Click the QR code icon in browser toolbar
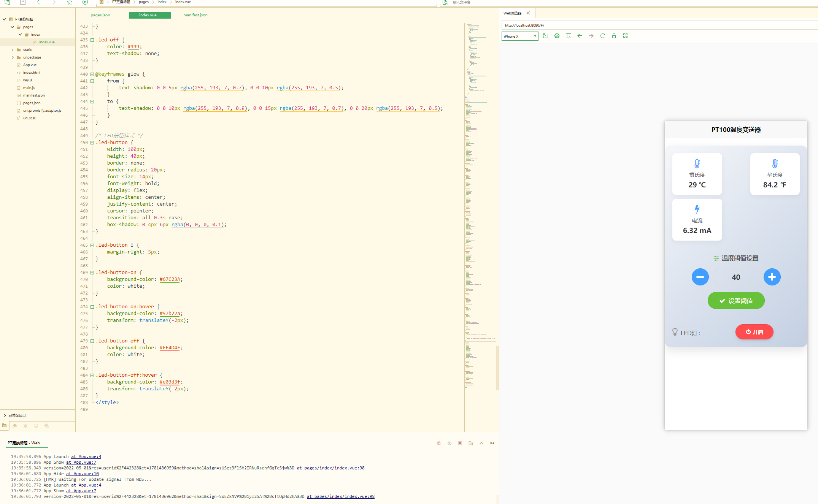This screenshot has width=818, height=504. [625, 36]
